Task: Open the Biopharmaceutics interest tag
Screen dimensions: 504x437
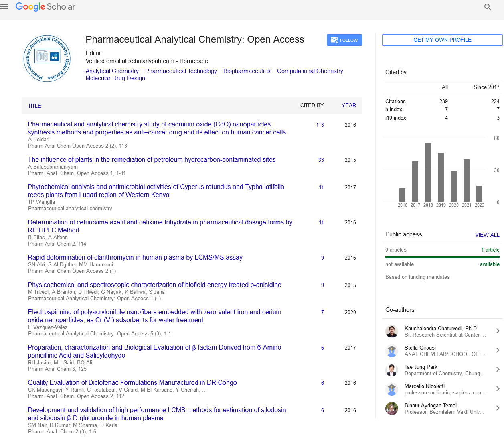Action: 247,71
